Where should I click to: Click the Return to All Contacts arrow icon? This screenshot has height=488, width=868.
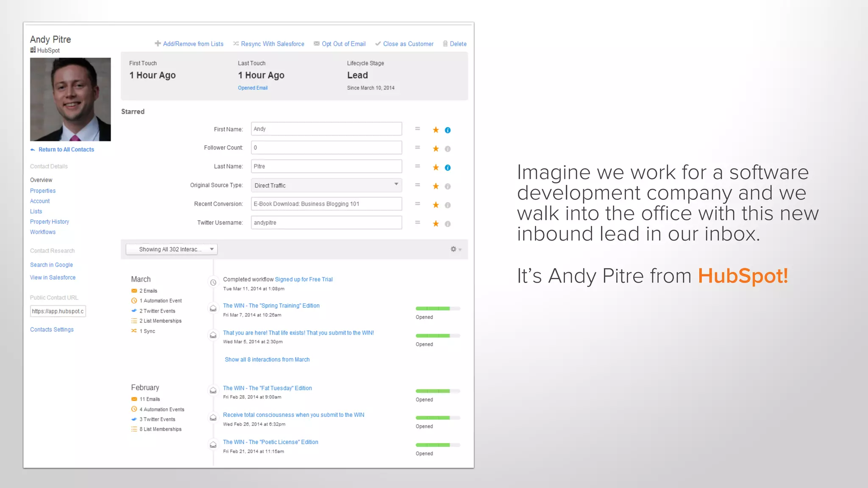tap(33, 150)
